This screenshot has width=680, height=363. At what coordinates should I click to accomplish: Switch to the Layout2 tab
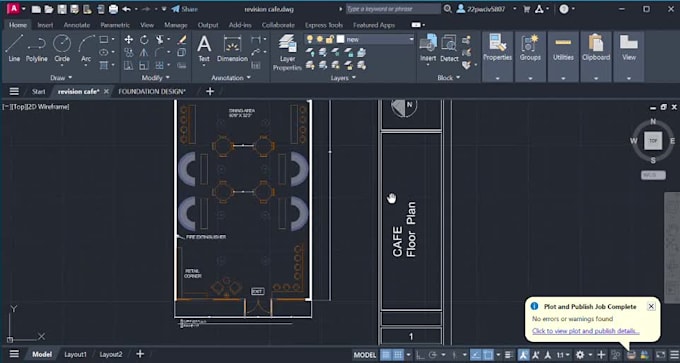tap(111, 355)
